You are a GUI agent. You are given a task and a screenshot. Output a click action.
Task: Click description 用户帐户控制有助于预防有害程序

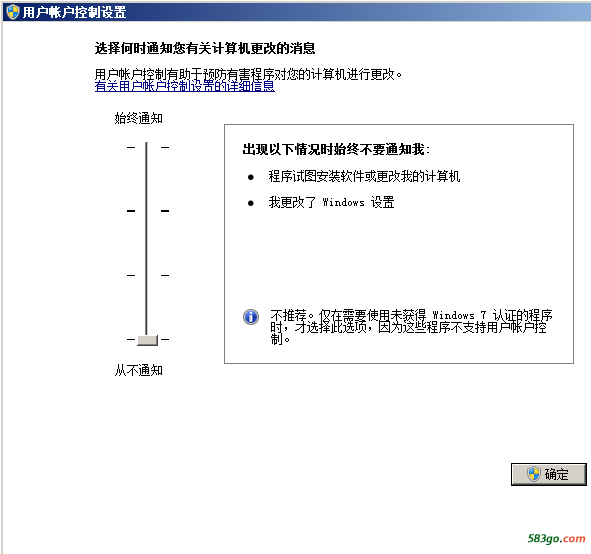(248, 74)
